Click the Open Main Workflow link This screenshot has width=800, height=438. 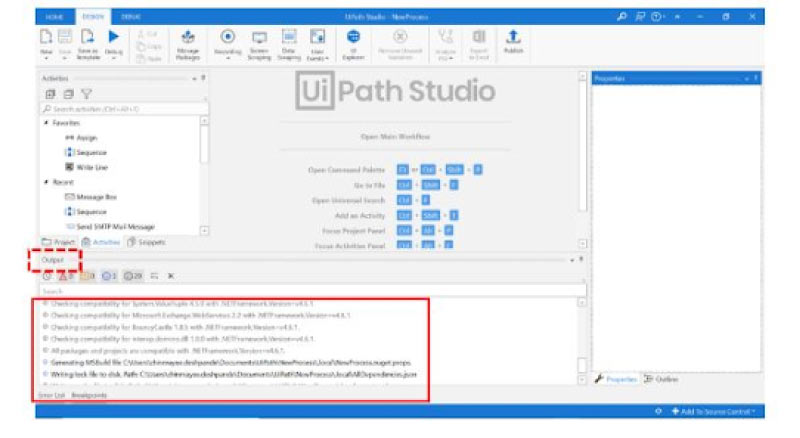(395, 137)
